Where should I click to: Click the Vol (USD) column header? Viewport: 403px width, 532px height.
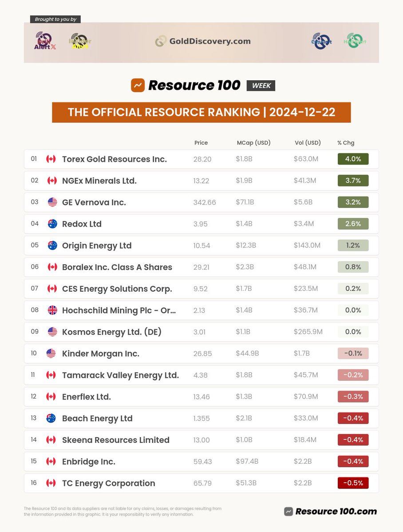(x=308, y=143)
